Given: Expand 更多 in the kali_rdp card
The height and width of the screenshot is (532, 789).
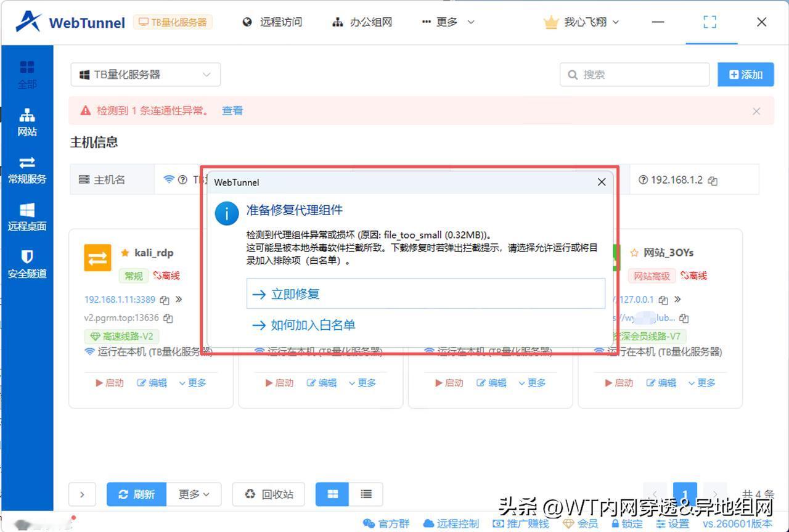Looking at the screenshot, I should 192,383.
